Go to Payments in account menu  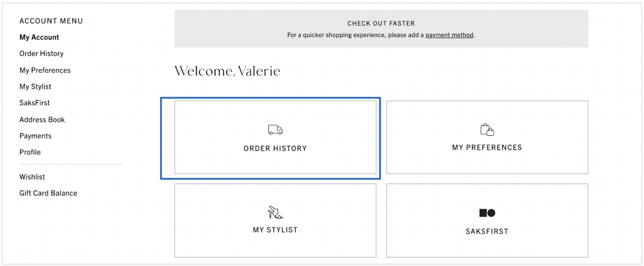[x=35, y=136]
